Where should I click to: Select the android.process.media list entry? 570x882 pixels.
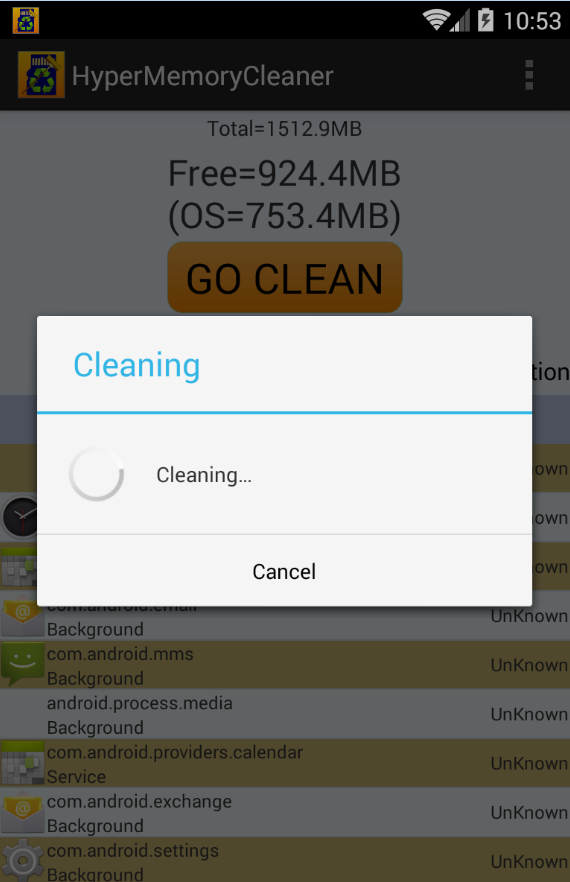pos(285,714)
